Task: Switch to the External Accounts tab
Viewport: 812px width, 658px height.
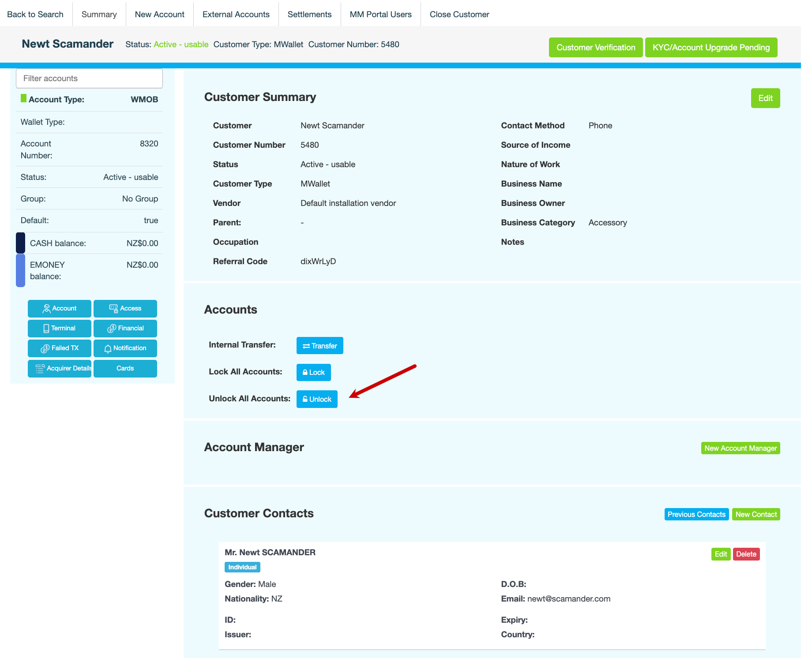Action: coord(236,15)
